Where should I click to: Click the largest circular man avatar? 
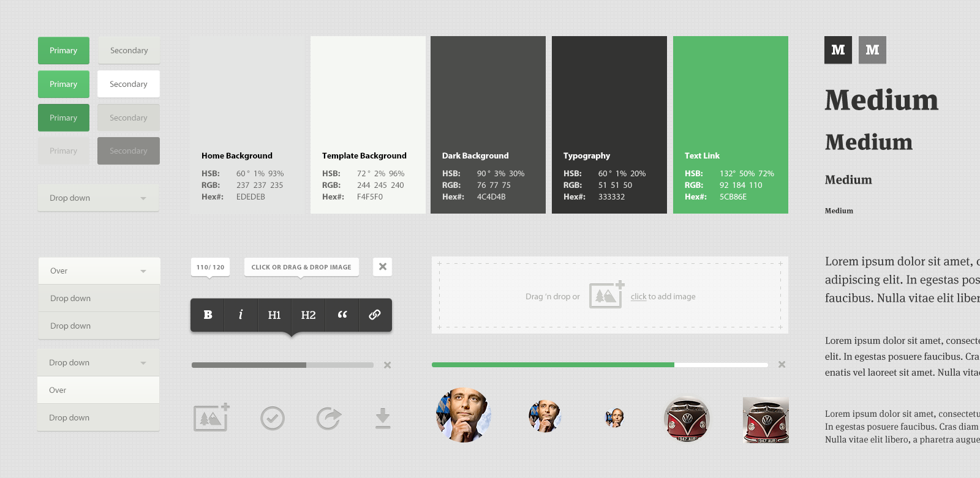pyautogui.click(x=464, y=415)
